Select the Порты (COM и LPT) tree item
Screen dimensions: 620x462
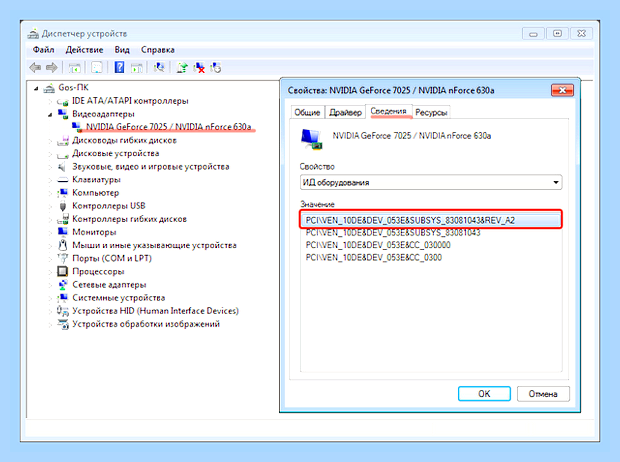pos(112,258)
